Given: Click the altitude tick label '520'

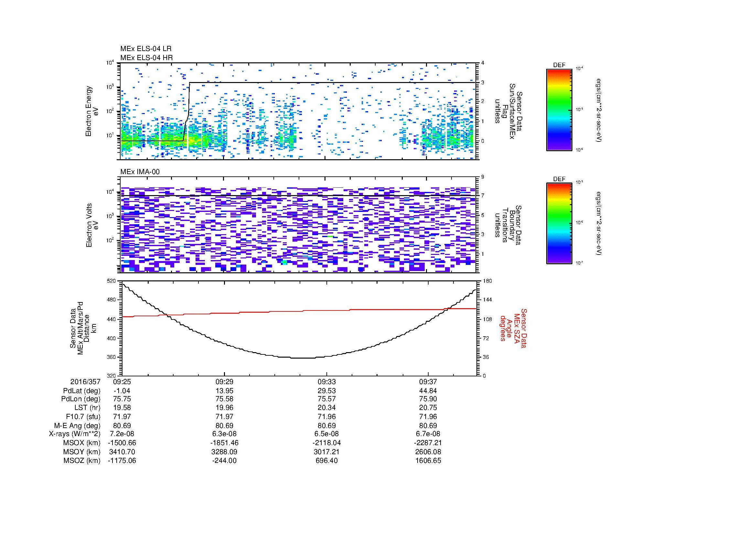Looking at the screenshot, I should click(x=112, y=281).
